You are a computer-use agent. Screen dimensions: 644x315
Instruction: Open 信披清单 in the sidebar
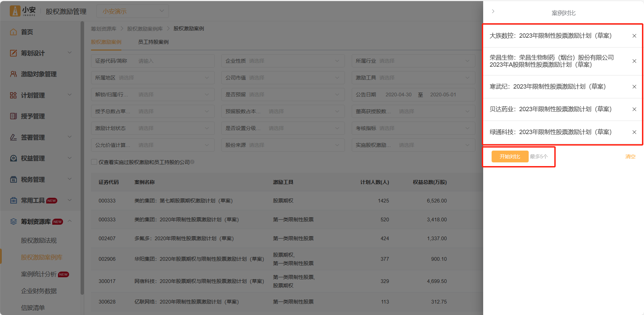pyautogui.click(x=33, y=308)
